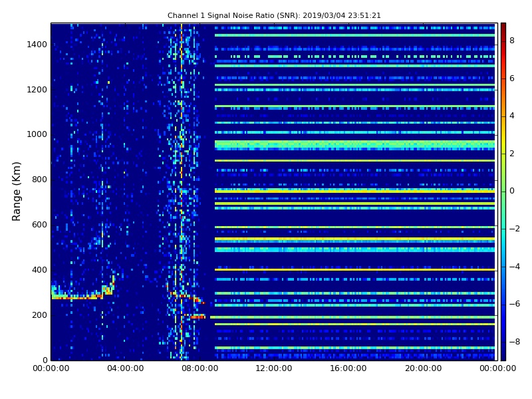Screen dimensions: 532x399
Task: Click the dark red top of the colorbar
Action: 503,29
